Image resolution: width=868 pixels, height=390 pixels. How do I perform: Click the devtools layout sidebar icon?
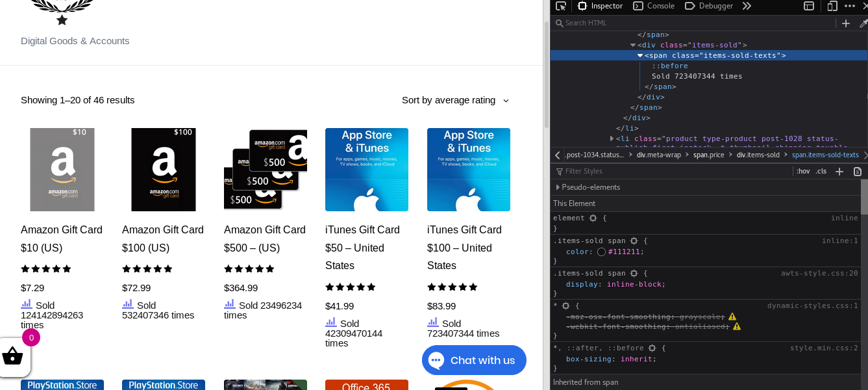pos(809,6)
